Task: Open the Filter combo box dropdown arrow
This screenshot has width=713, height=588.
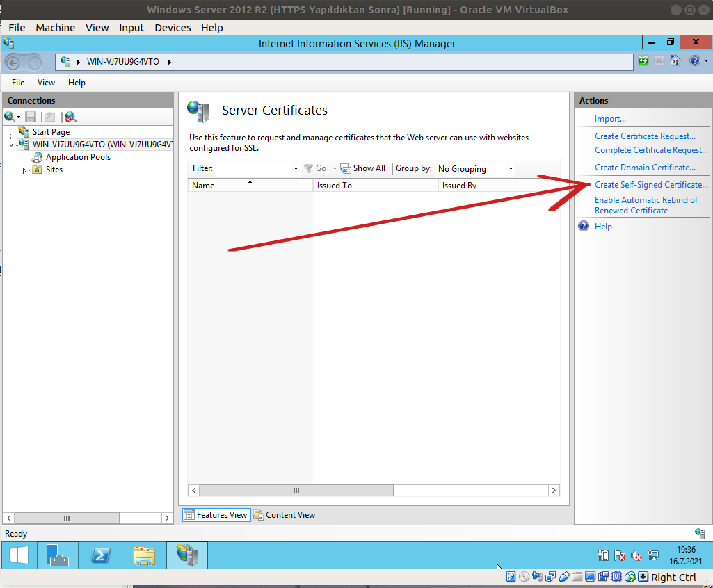Action: click(296, 169)
